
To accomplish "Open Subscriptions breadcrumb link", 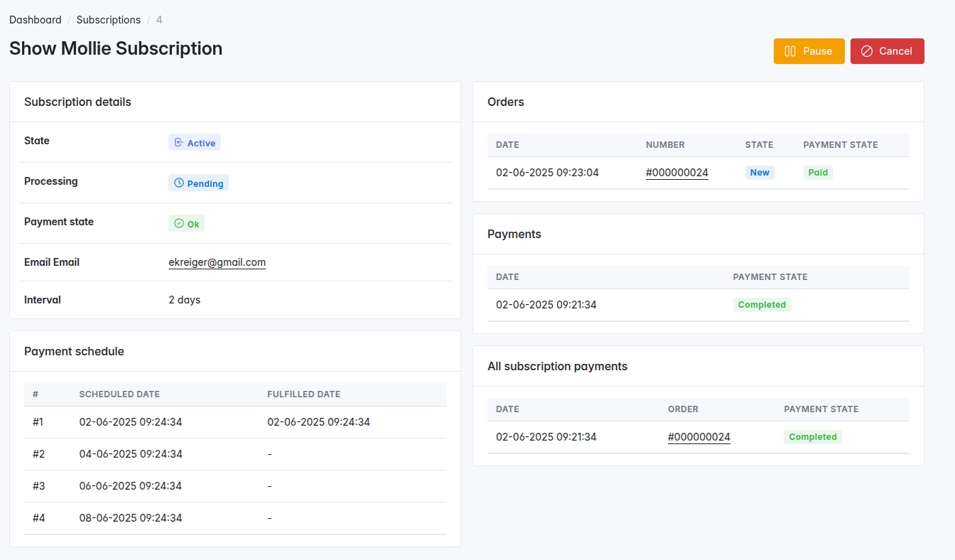I will coord(108,20).
